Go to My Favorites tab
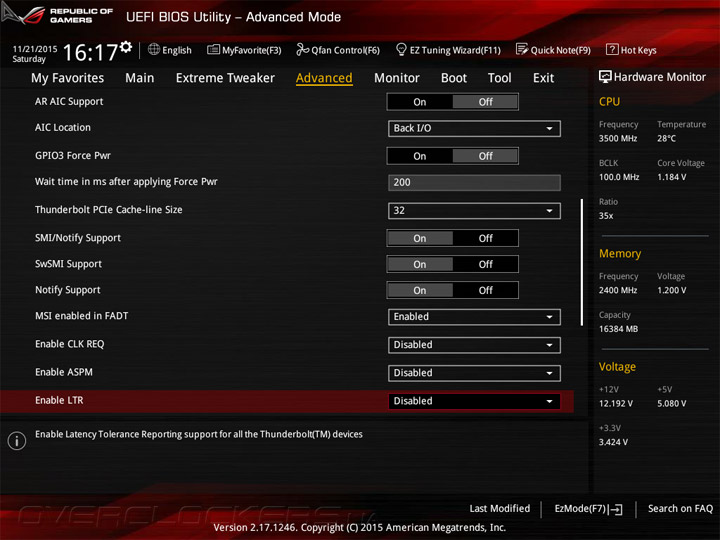 pos(68,78)
